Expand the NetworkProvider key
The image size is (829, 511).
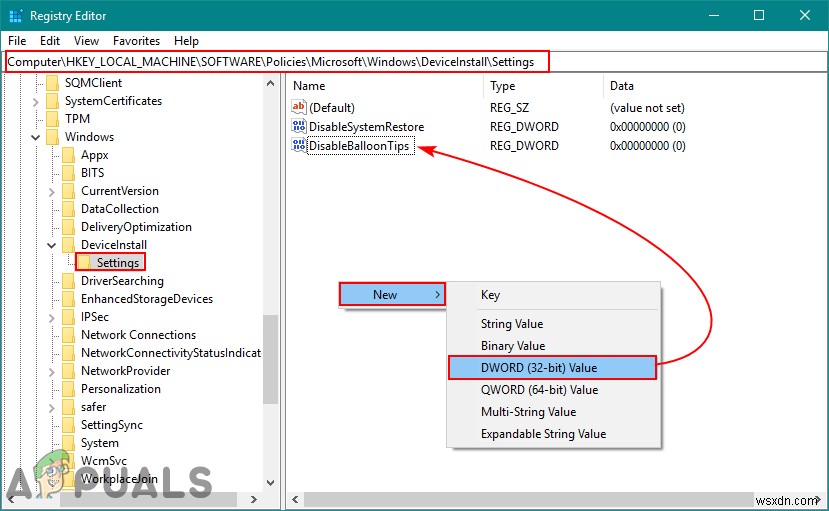51,371
